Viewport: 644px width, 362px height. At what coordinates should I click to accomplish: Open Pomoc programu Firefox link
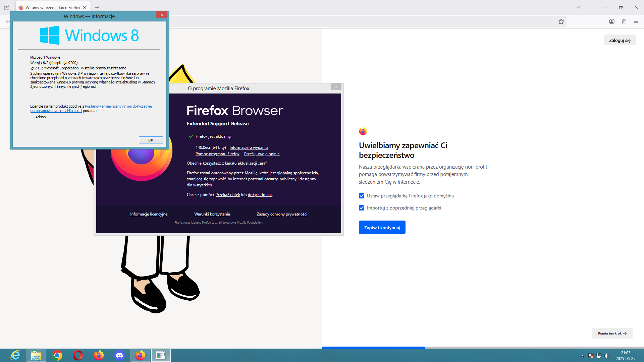217,154
